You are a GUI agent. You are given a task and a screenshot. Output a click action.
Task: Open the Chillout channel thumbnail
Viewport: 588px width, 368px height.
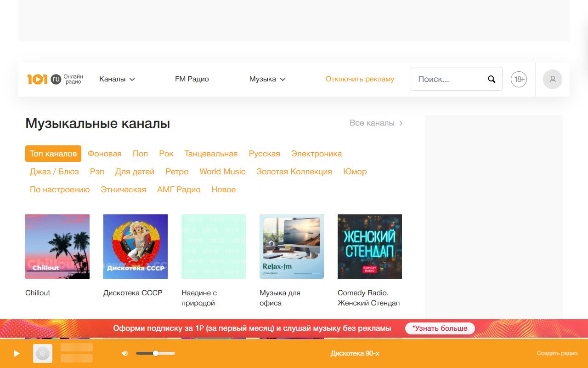point(57,247)
